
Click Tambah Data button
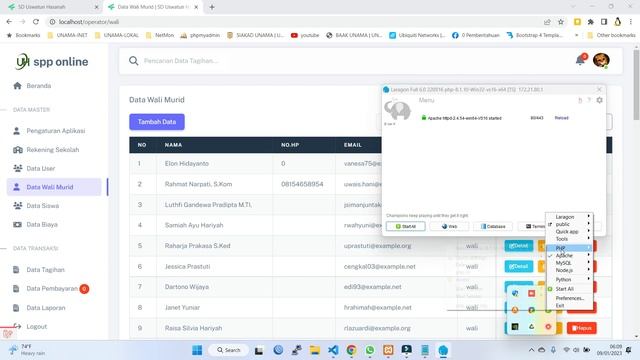click(157, 122)
